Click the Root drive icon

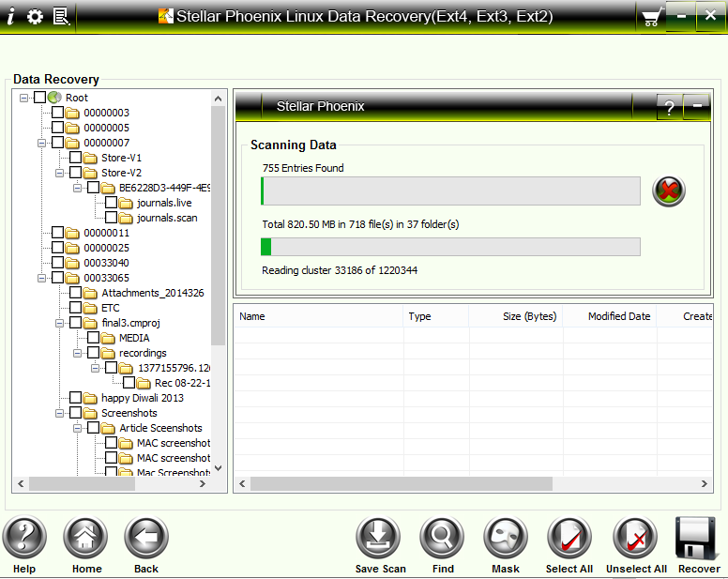pyautogui.click(x=54, y=98)
